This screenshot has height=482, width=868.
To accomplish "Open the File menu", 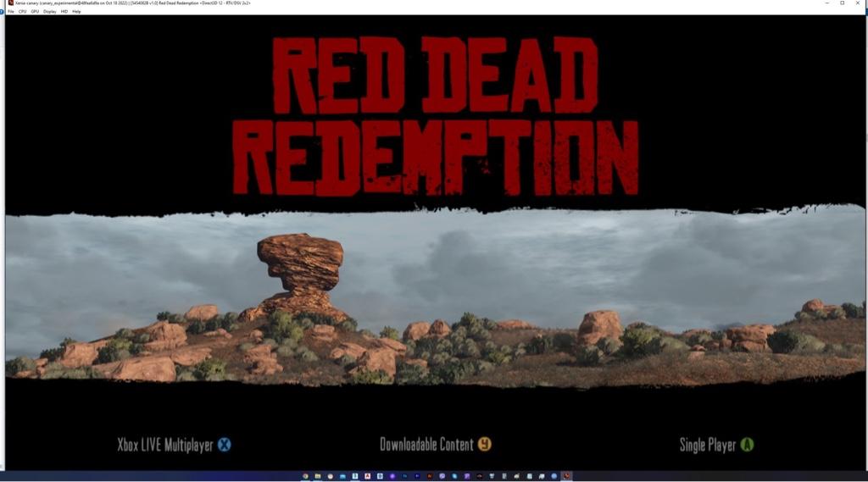I will point(10,12).
